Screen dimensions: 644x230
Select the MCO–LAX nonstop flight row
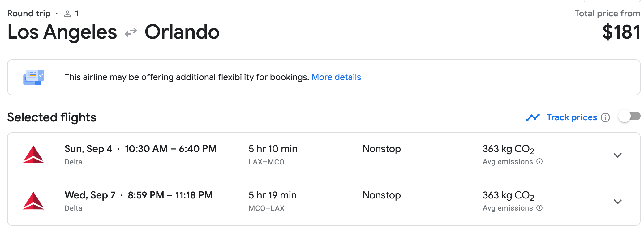coord(324,202)
